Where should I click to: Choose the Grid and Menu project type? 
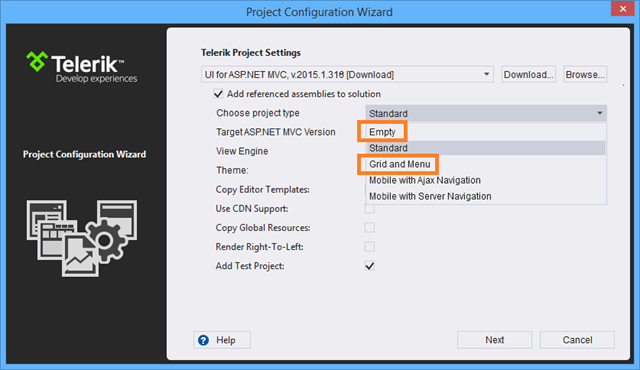click(x=486, y=164)
